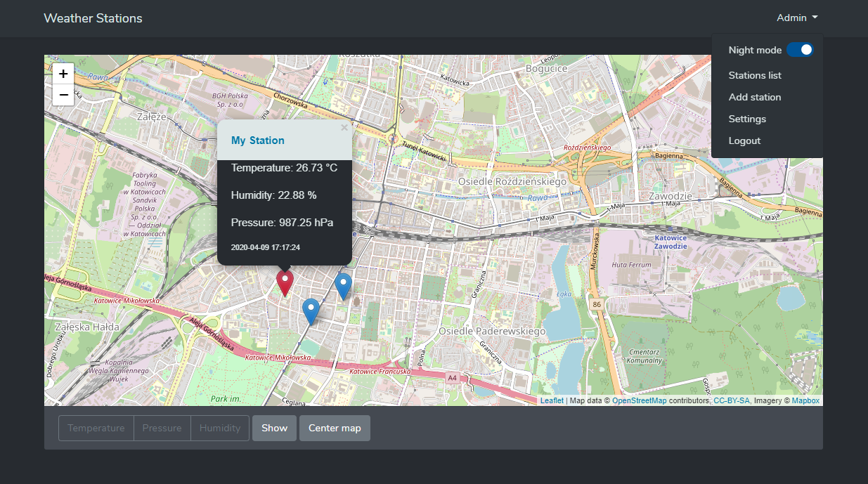Click the red station marker on map

[x=285, y=282]
